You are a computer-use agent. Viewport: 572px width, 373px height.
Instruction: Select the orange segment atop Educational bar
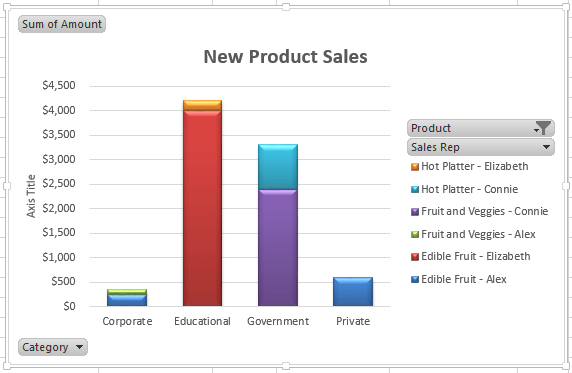coord(202,105)
